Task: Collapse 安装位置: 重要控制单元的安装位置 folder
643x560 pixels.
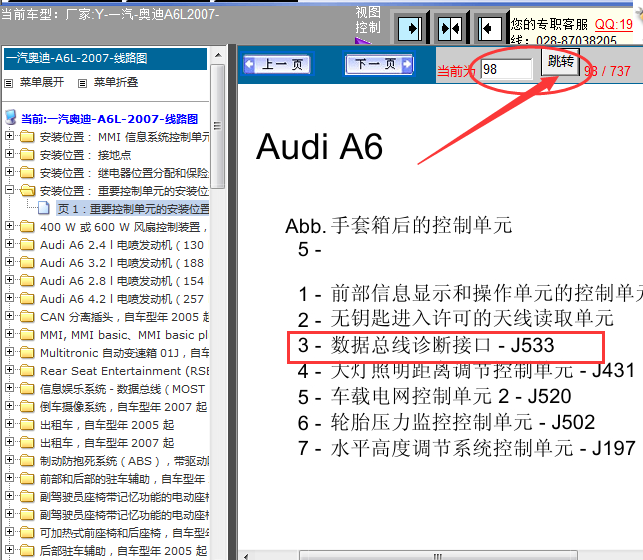Action: click(x=9, y=189)
